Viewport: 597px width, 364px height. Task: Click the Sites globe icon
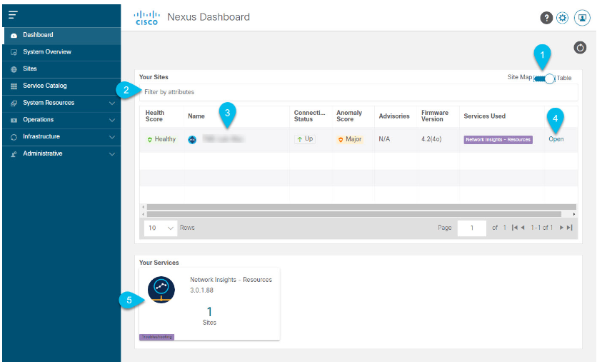pyautogui.click(x=14, y=69)
